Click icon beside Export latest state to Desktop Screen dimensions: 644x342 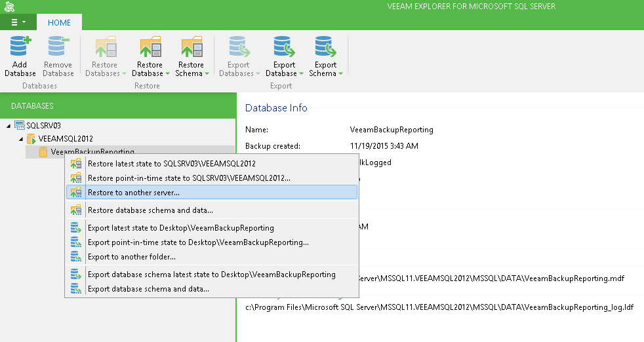click(75, 227)
